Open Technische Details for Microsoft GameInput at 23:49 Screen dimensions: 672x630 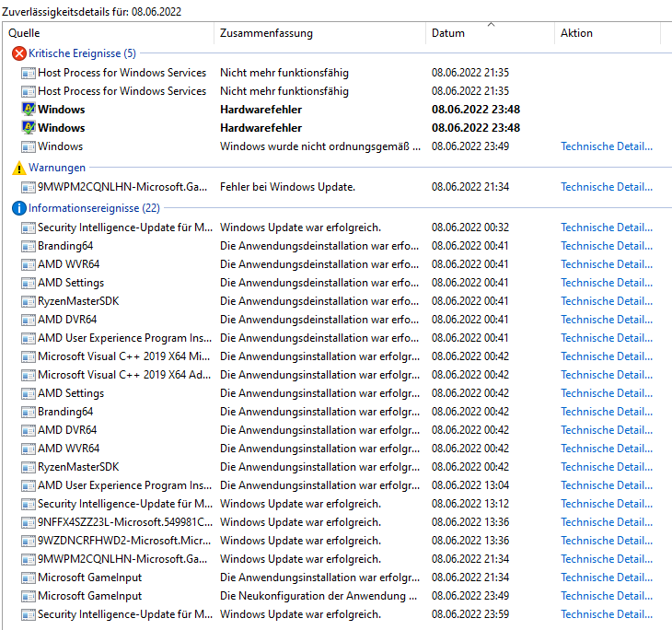tap(607, 597)
